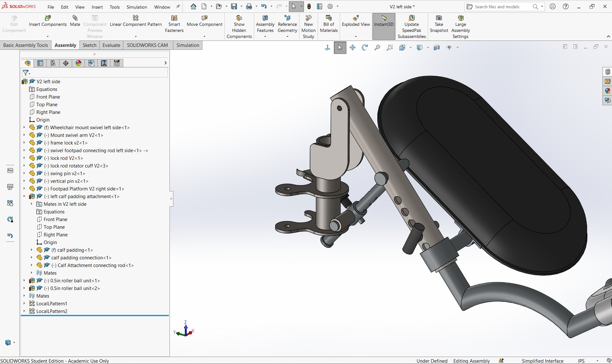Image resolution: width=612 pixels, height=364 pixels.
Task: Click the Search files and models field
Action: [504, 7]
